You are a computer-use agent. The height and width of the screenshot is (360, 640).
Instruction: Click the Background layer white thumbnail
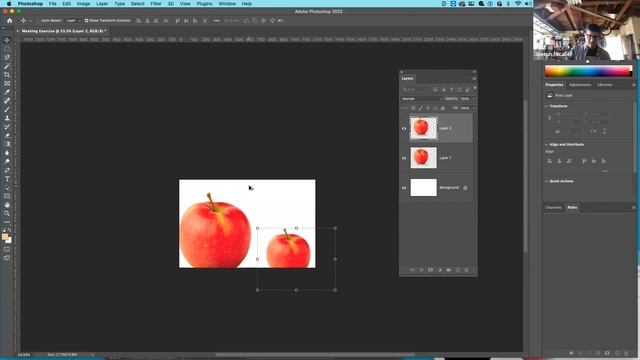(423, 188)
